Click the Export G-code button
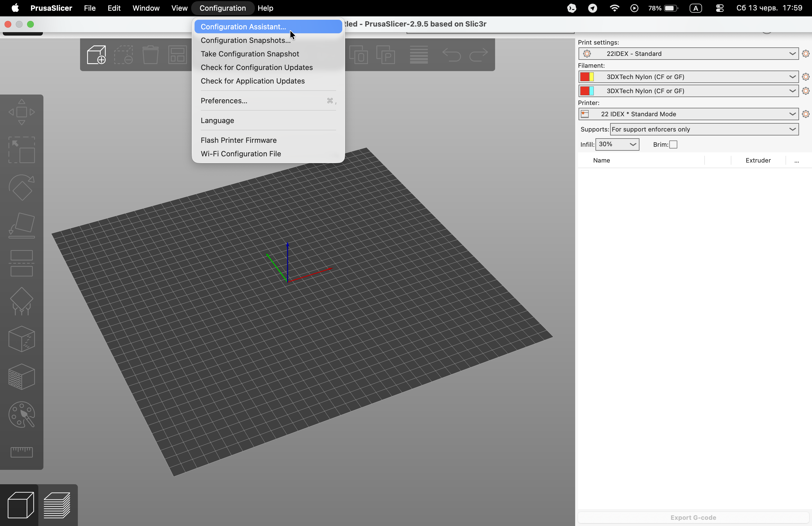 tap(693, 518)
